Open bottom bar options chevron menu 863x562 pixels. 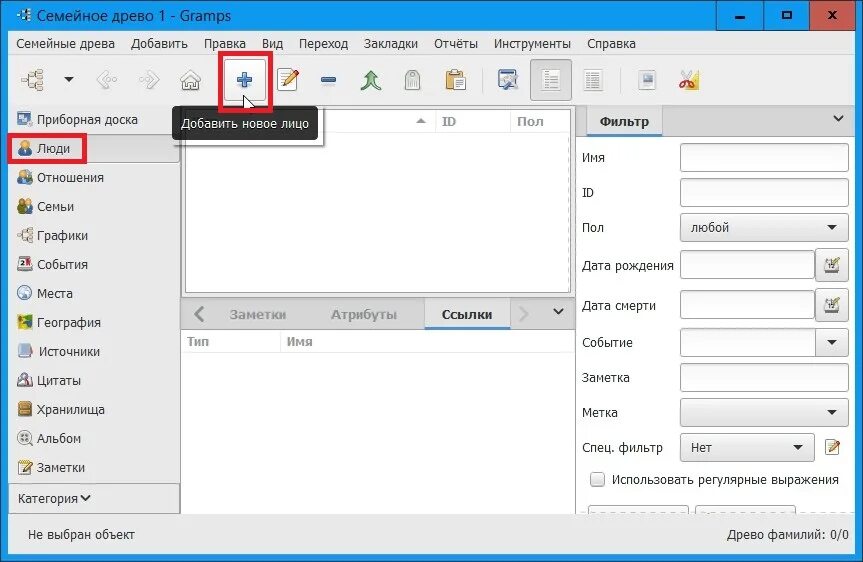tap(558, 312)
